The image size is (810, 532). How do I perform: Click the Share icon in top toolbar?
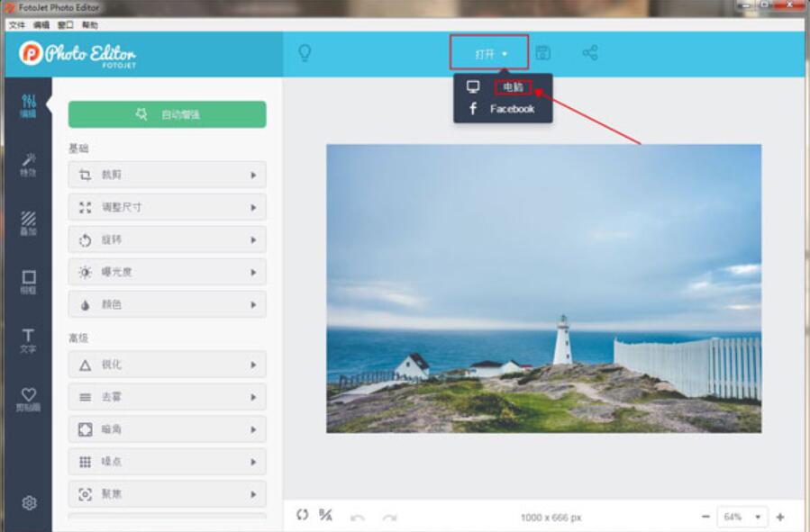(593, 52)
